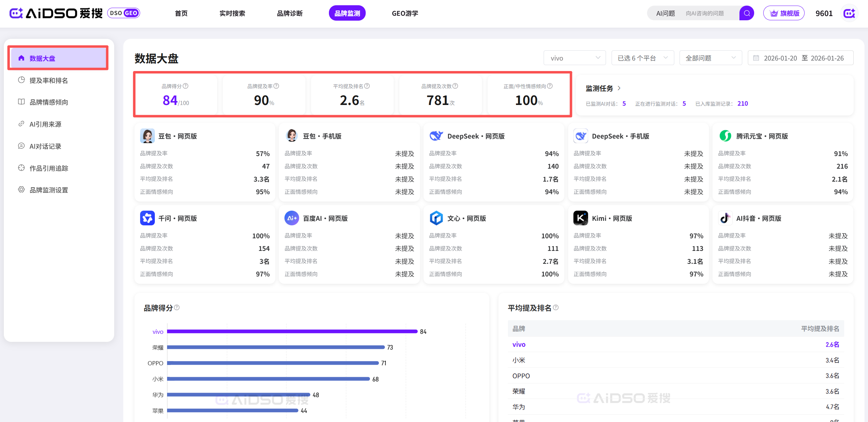Click the 旗舰版 upgrade button
868x422 pixels.
pyautogui.click(x=784, y=13)
